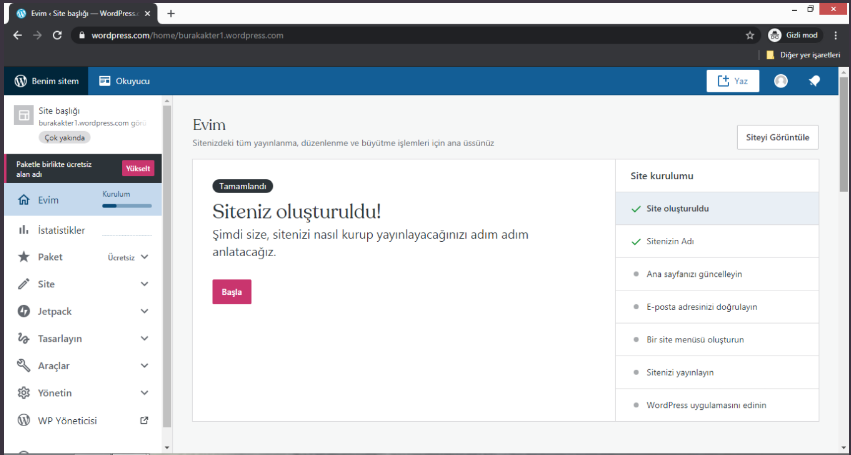Select the completed 'Site oluşturuldu' step
The image size is (851, 455).
[x=716, y=209]
